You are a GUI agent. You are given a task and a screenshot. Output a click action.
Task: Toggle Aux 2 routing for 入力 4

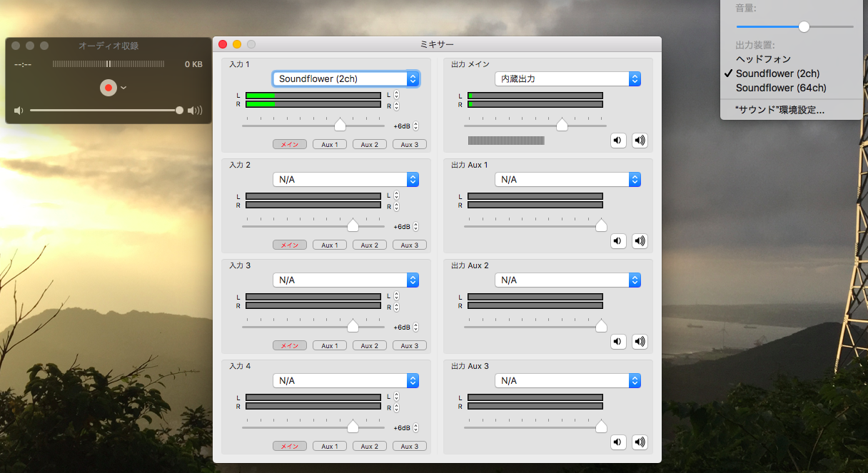point(370,446)
